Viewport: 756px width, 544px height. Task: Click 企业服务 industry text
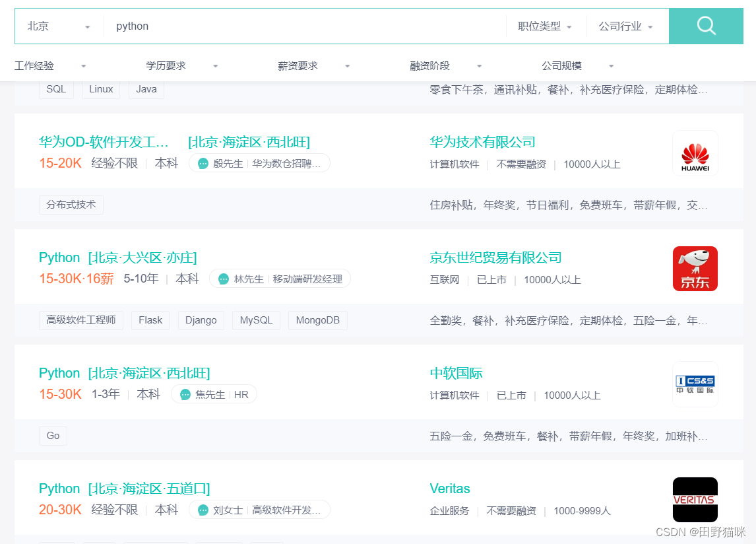pyautogui.click(x=449, y=511)
